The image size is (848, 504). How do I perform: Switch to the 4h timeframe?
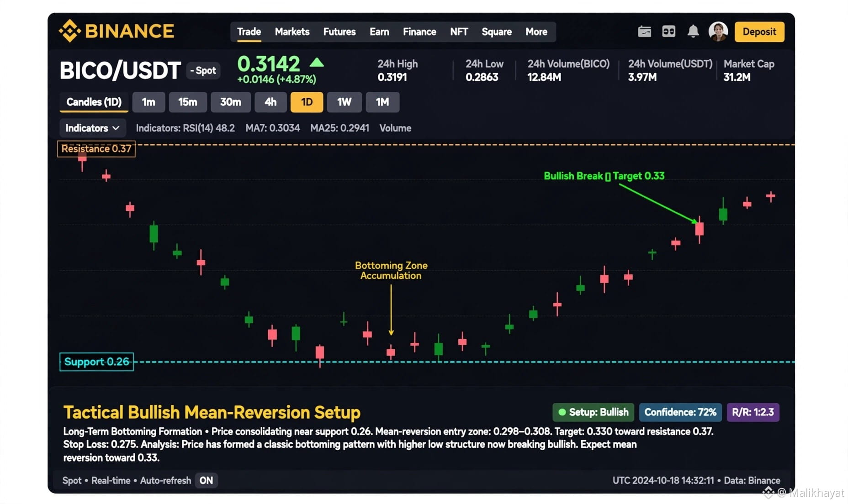(270, 102)
